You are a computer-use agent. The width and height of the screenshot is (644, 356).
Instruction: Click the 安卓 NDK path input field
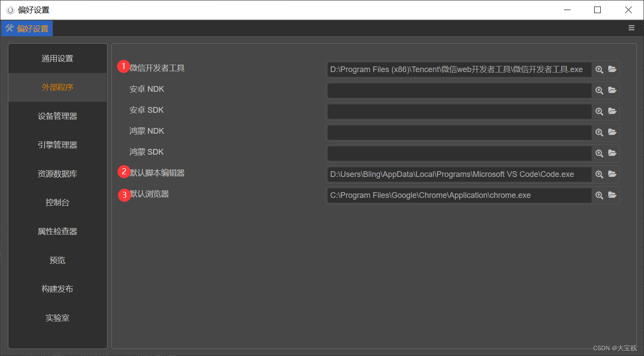click(x=459, y=90)
